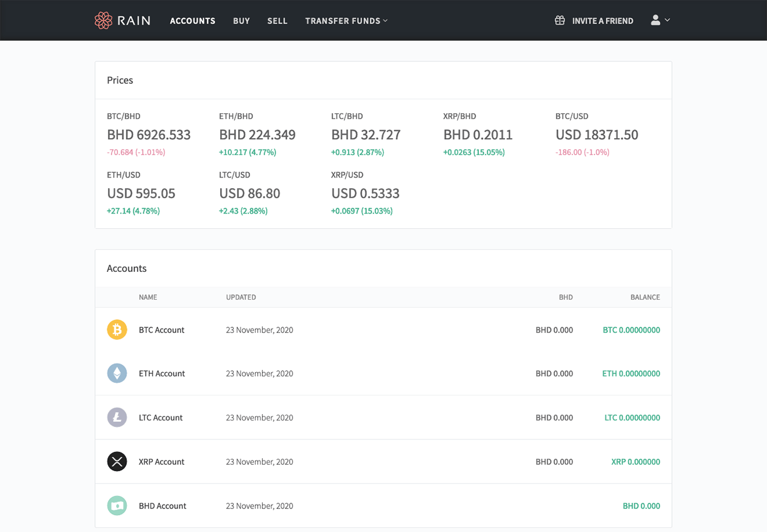Click the XRP/USD price USD 0.5333
The width and height of the screenshot is (767, 532).
click(365, 193)
